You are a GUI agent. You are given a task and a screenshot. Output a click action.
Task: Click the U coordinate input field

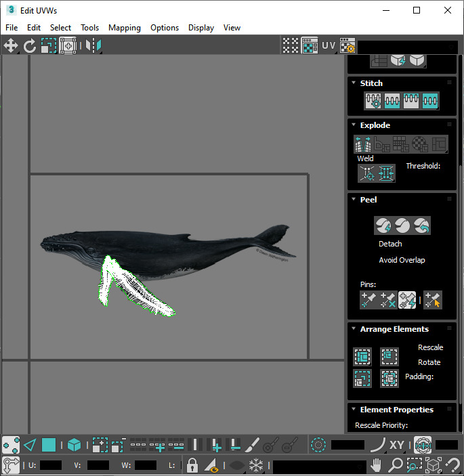(51, 465)
